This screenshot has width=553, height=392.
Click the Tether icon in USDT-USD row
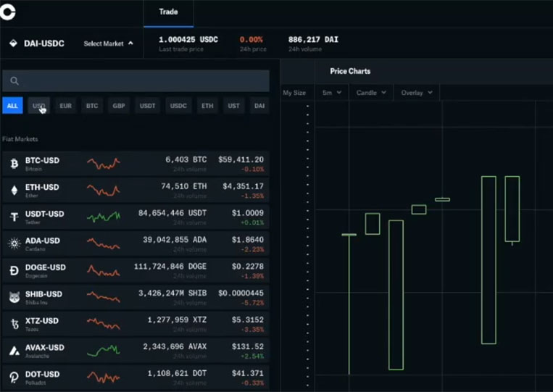click(14, 217)
